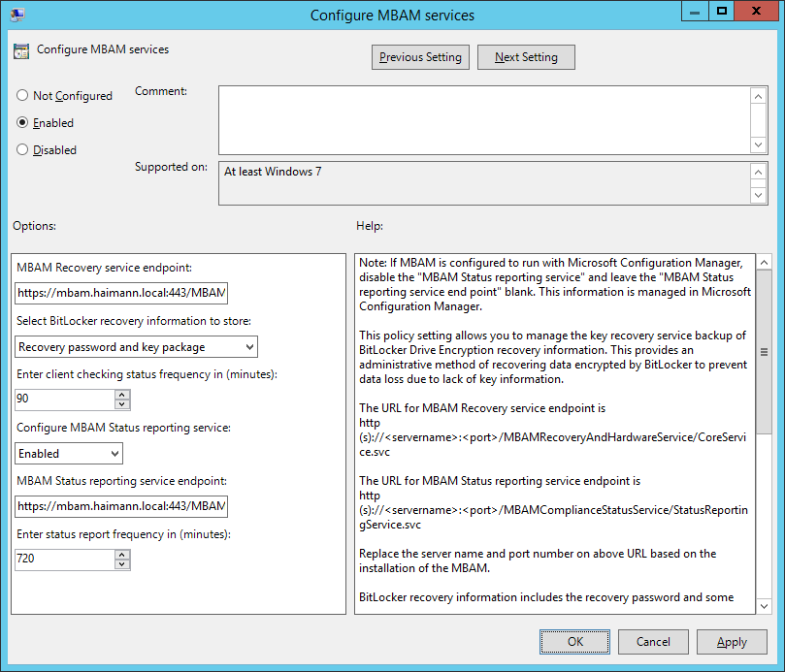Viewport: 785px width, 672px height.
Task: Click the Help paragraph starting 'This policy setting allows'
Action: [553, 357]
